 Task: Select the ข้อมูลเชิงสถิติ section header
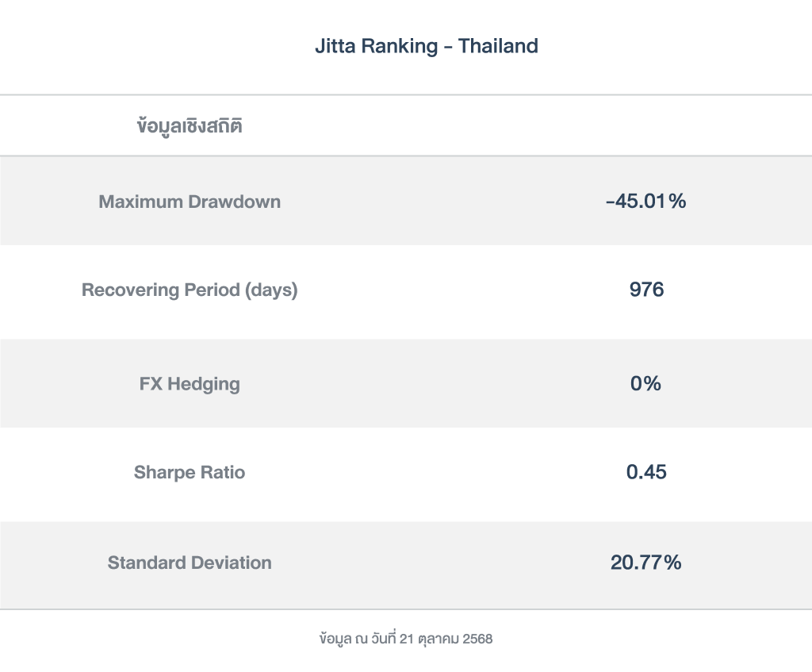[x=190, y=126]
